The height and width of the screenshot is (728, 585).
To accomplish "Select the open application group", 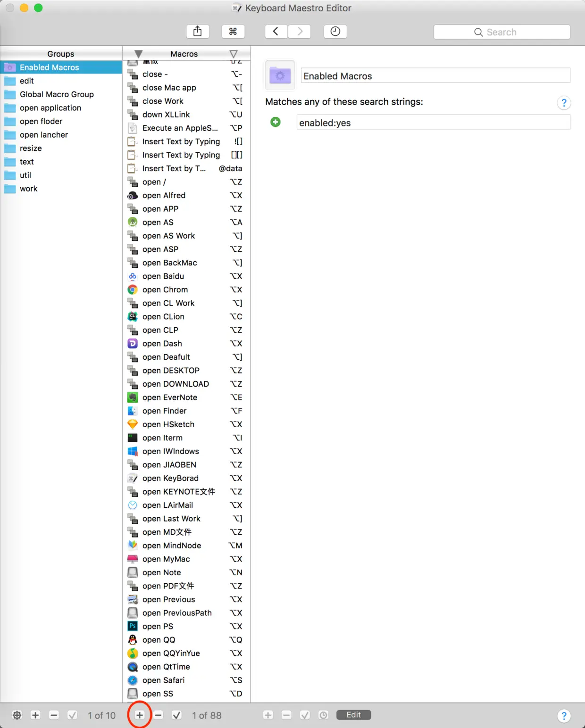I will 61,108.
